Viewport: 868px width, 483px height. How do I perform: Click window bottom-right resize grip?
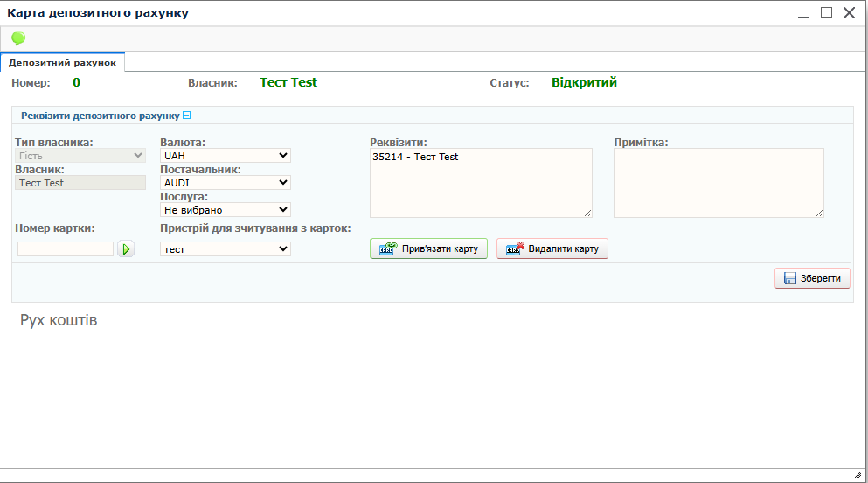click(858, 475)
